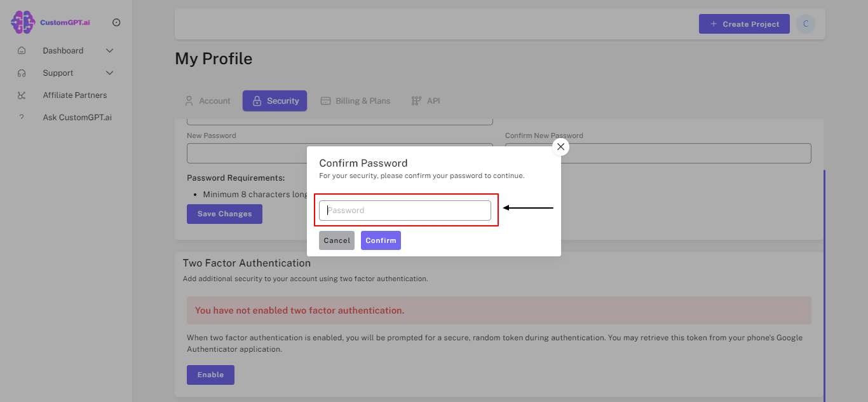Switch to the Billing & Plans tab
This screenshot has width=868, height=402.
(356, 100)
